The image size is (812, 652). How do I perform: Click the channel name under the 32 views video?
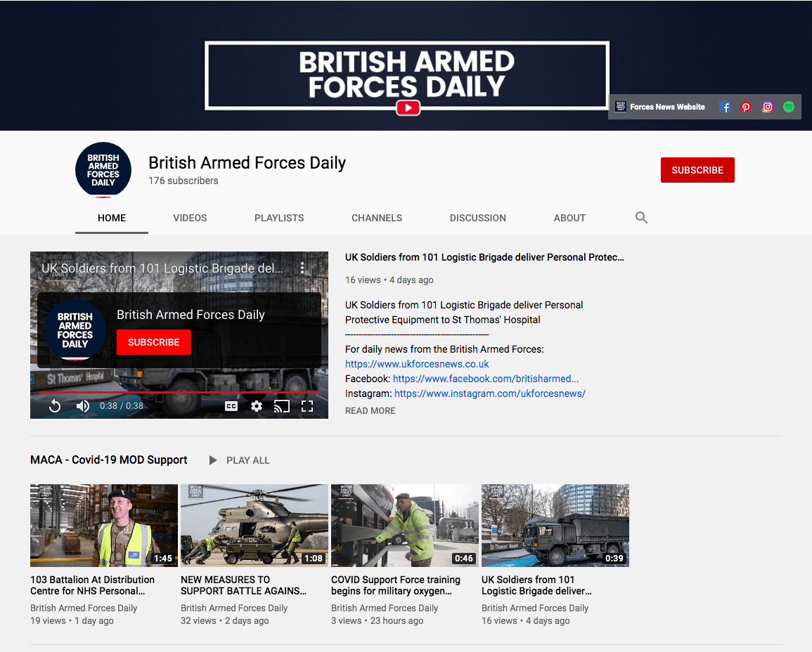coord(234,608)
